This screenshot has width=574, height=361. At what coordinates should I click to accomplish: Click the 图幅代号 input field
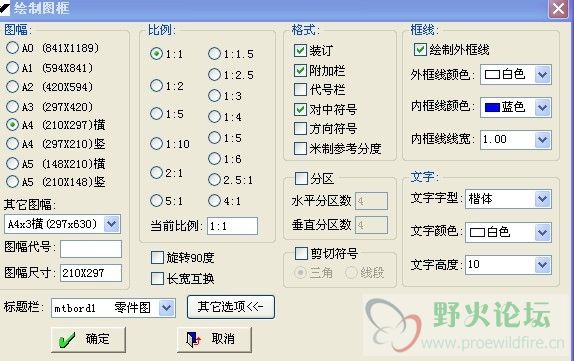pos(91,249)
